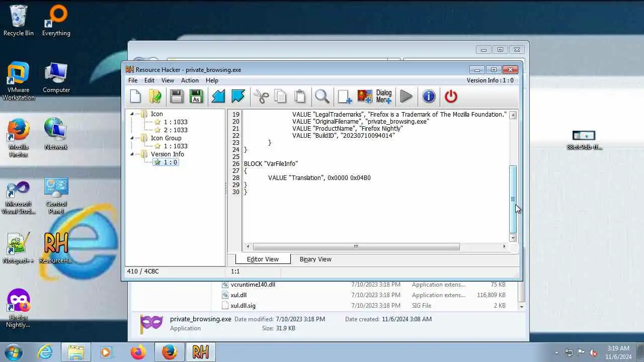Click the "ProductName" Firefox Nightly line
The width and height of the screenshot is (644, 362).
click(348, 129)
